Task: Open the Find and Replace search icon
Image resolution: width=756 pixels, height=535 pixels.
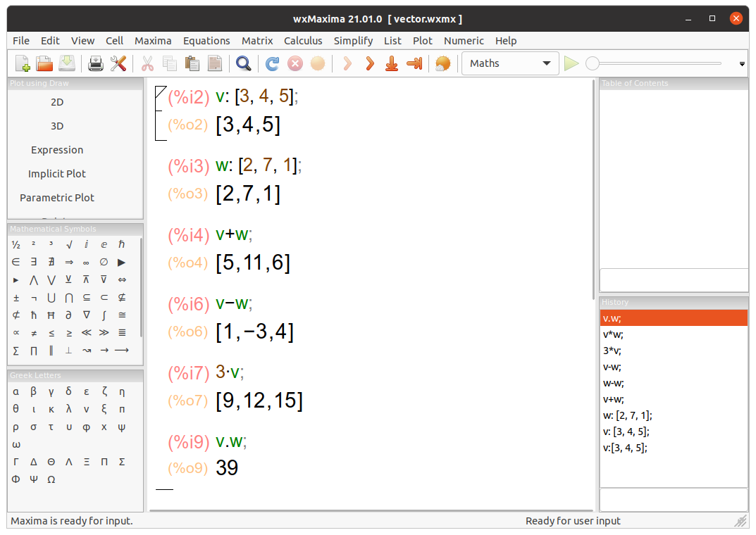Action: pyautogui.click(x=244, y=63)
